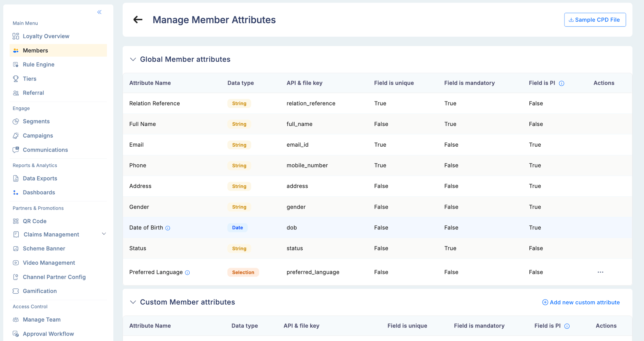Click the Channel Partner Config icon

click(16, 277)
